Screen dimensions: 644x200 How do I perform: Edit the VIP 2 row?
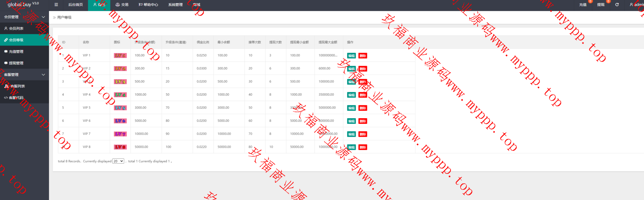[x=352, y=69]
